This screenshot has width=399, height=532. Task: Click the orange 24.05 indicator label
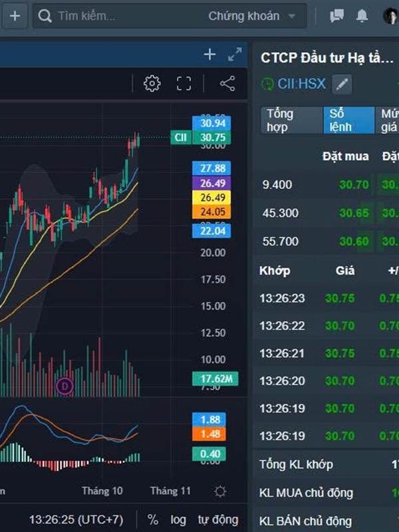211,211
